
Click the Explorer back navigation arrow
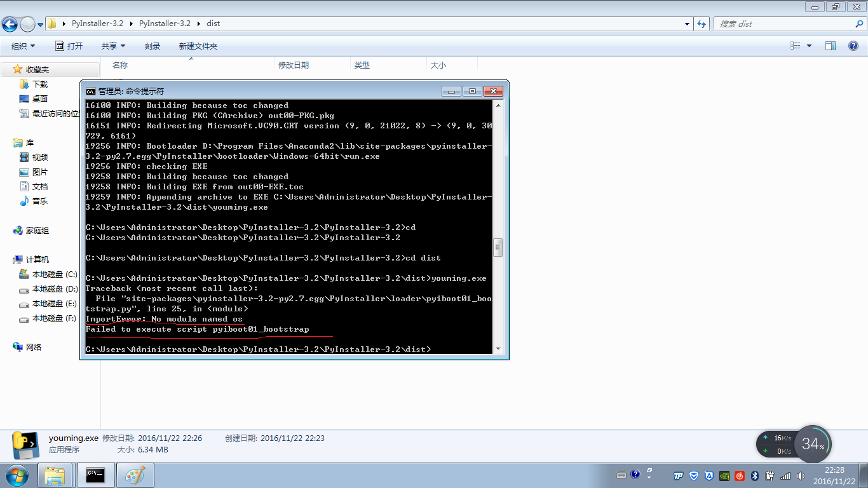[x=10, y=24]
